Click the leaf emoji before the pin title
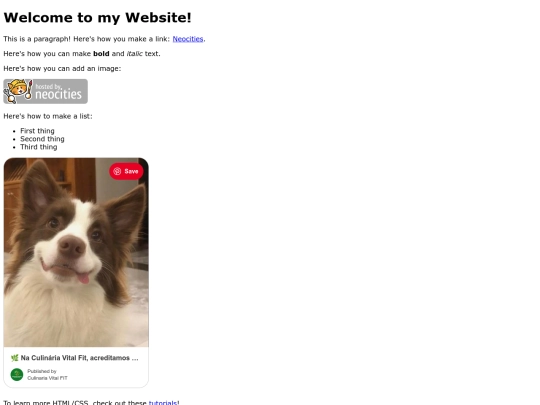 tap(14, 358)
